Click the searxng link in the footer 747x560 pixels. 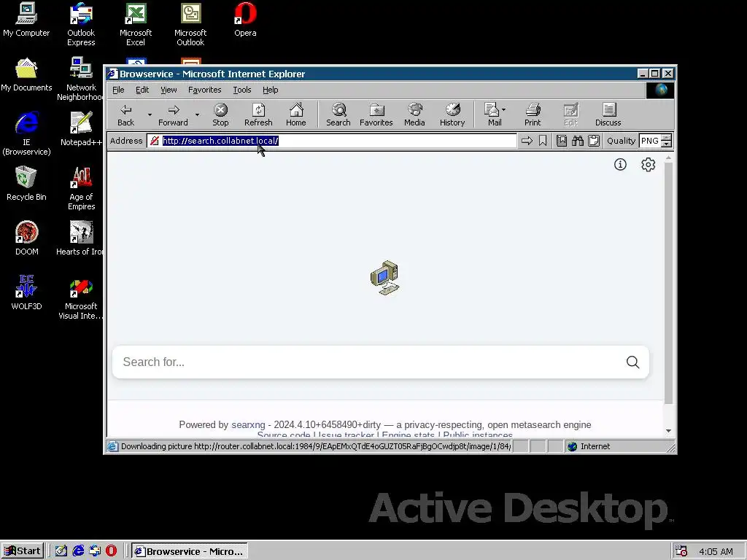[x=248, y=425]
